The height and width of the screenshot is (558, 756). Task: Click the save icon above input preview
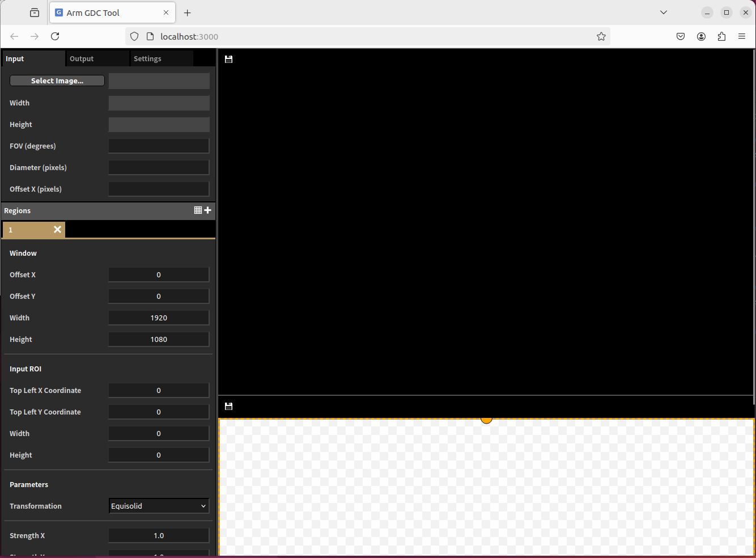(229, 60)
